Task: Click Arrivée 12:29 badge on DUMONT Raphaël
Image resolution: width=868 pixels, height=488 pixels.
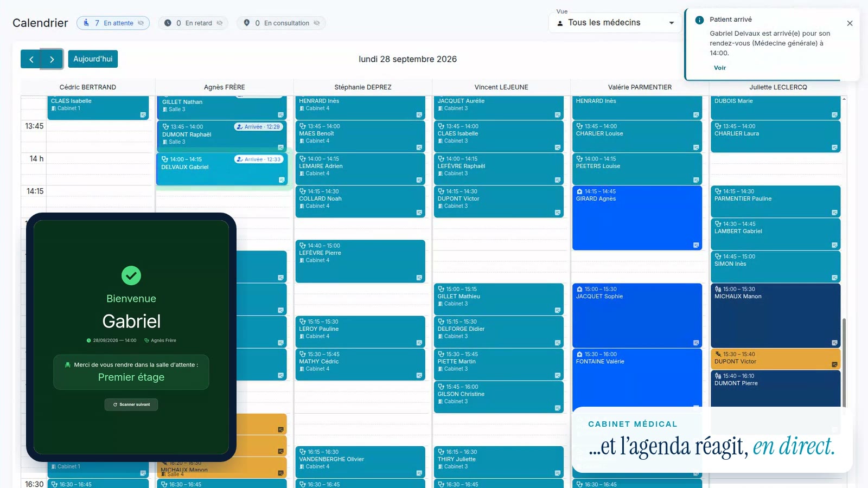Action: pos(258,127)
